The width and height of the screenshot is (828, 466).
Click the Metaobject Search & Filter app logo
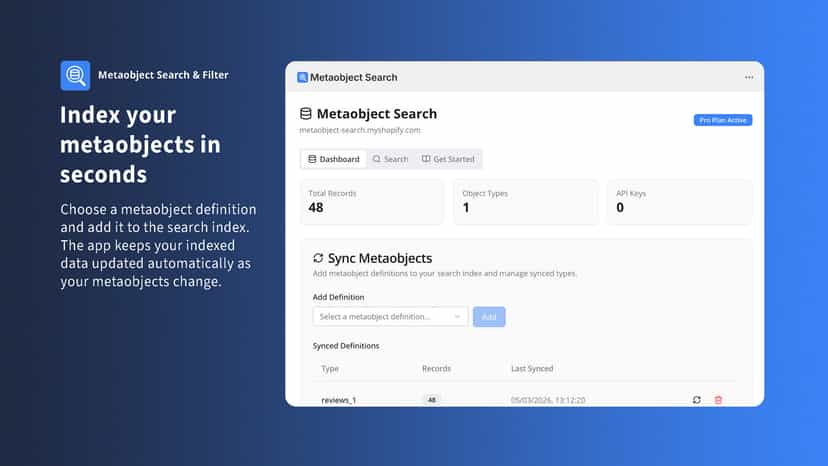coord(75,76)
